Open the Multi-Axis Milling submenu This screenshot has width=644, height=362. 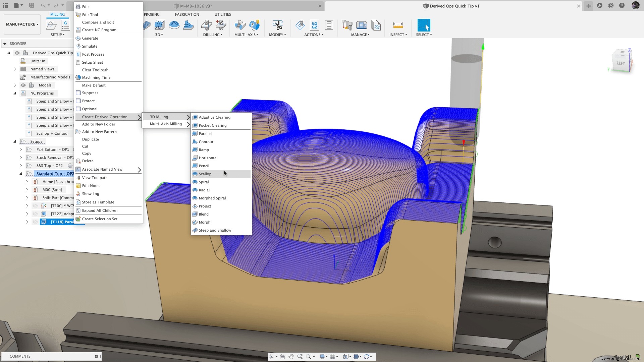pos(166,124)
